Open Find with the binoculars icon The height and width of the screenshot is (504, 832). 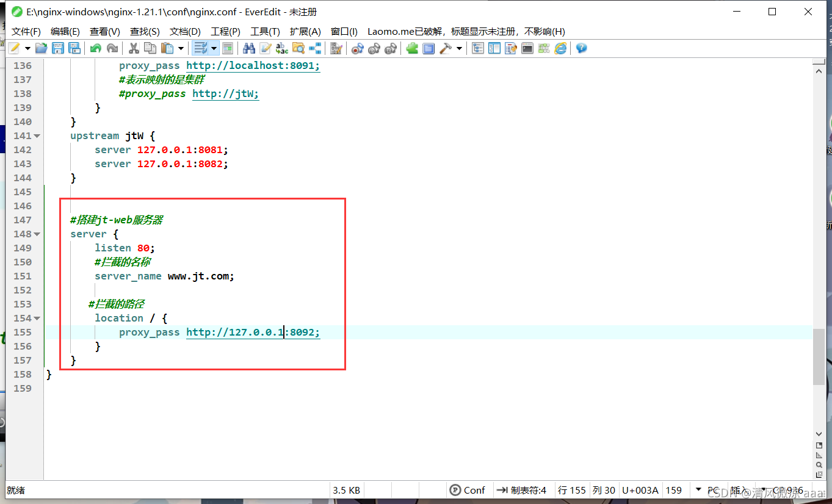(x=248, y=48)
